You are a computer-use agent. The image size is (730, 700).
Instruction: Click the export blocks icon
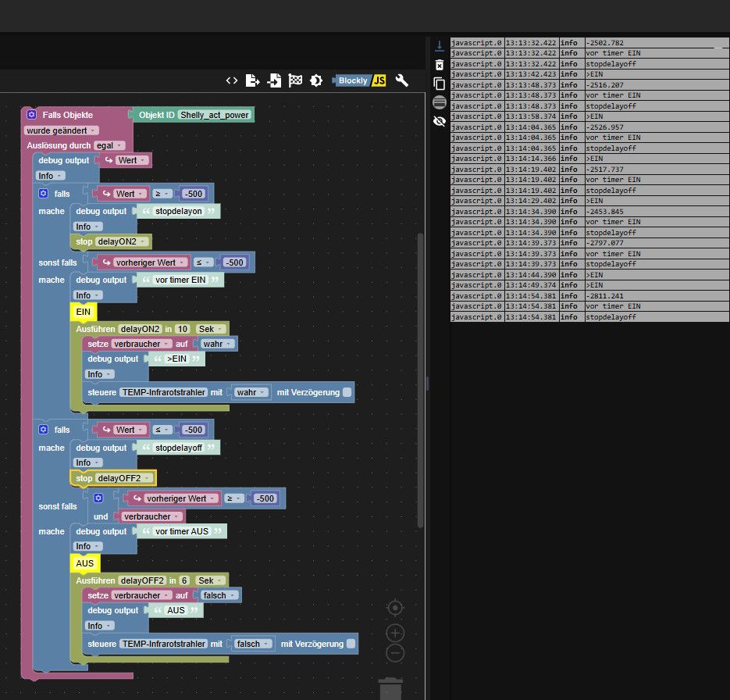pyautogui.click(x=252, y=80)
